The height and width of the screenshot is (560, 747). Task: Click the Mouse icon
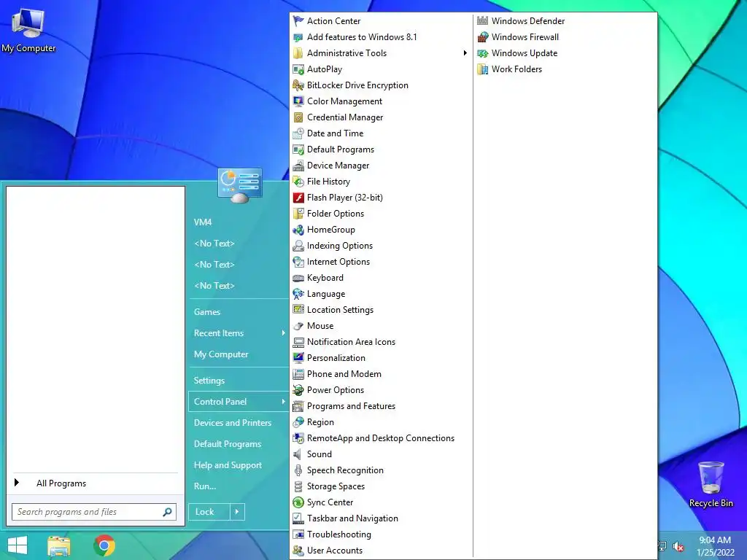coord(298,326)
